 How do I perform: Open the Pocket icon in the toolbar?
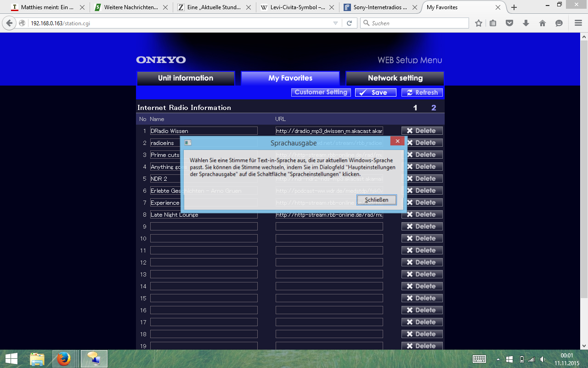(509, 23)
